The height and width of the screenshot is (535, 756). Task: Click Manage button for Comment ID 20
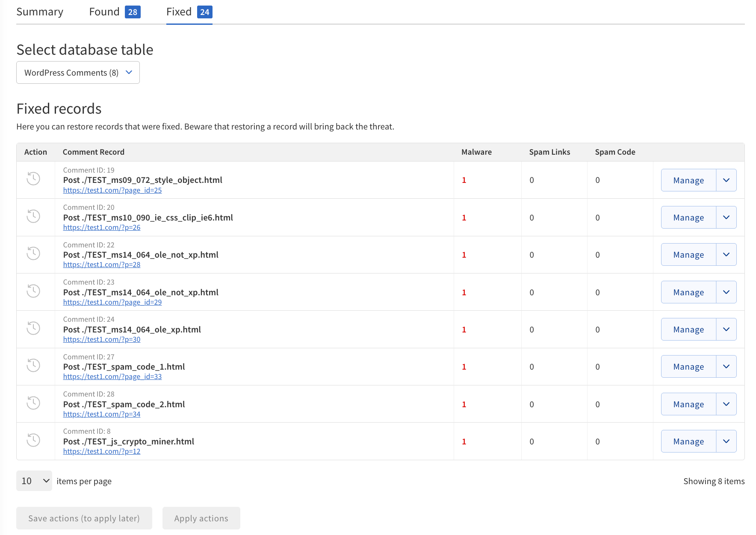pyautogui.click(x=688, y=218)
